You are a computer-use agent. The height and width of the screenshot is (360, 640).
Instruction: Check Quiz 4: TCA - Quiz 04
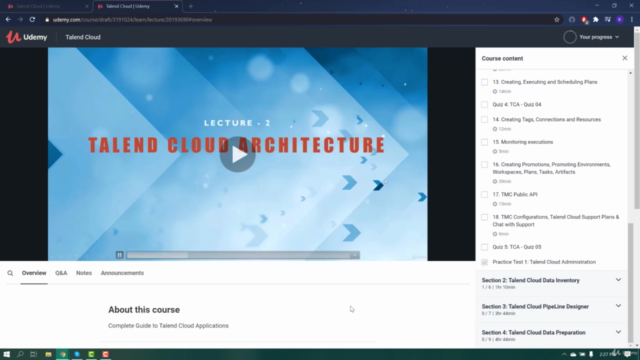[484, 104]
